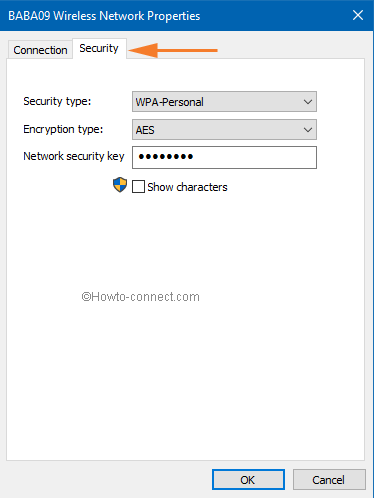Select the Security tab
The height and width of the screenshot is (498, 374).
pyautogui.click(x=99, y=48)
